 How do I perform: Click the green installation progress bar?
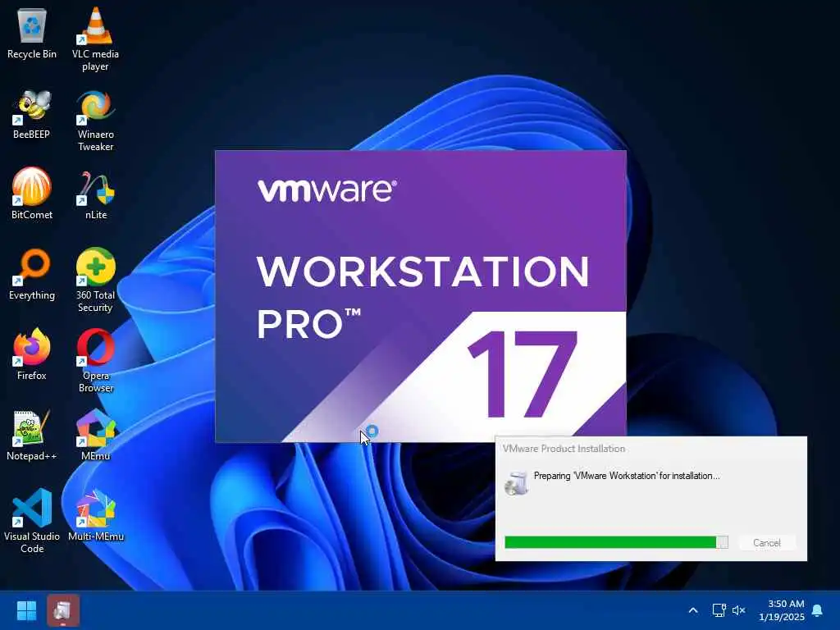(616, 542)
